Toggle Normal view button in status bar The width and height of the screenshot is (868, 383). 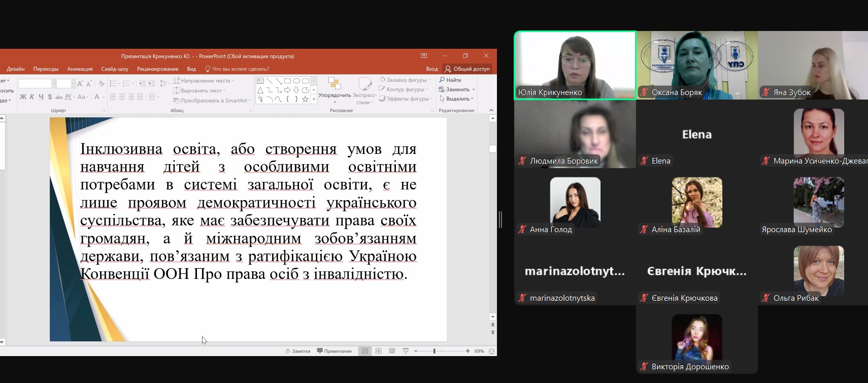tap(365, 351)
